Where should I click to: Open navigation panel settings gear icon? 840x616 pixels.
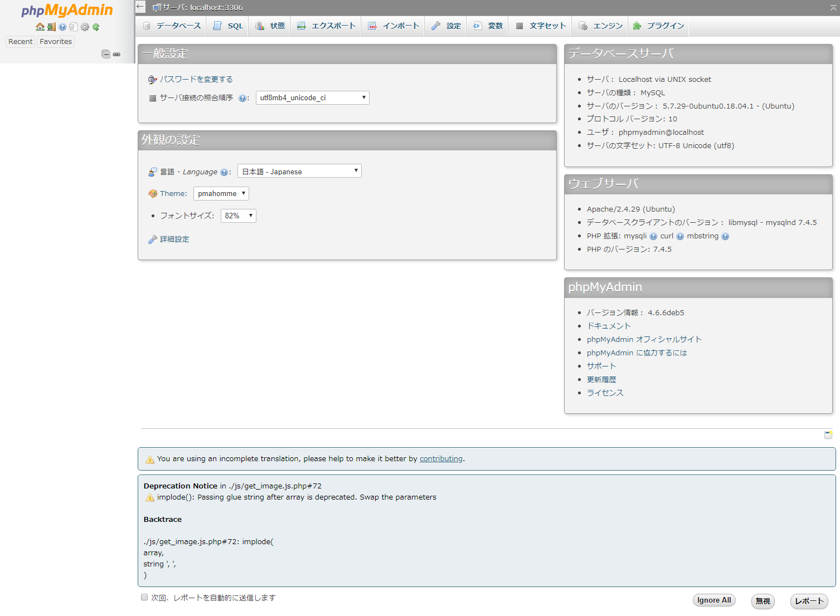(85, 27)
